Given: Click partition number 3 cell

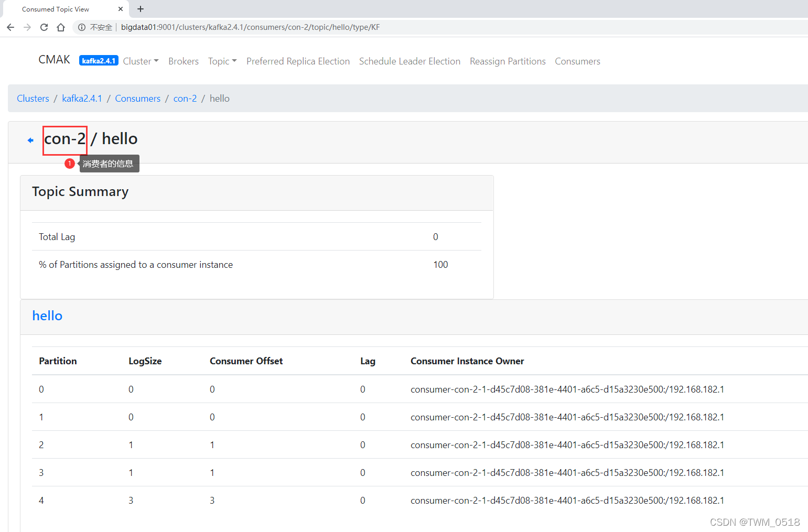Looking at the screenshot, I should [x=41, y=473].
